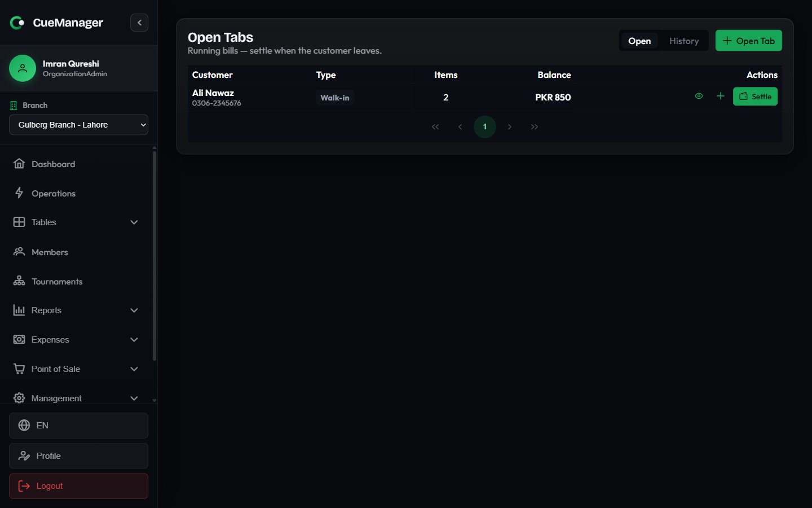Collapse the sidebar with the arrow button
The width and height of the screenshot is (812, 508).
tap(139, 23)
